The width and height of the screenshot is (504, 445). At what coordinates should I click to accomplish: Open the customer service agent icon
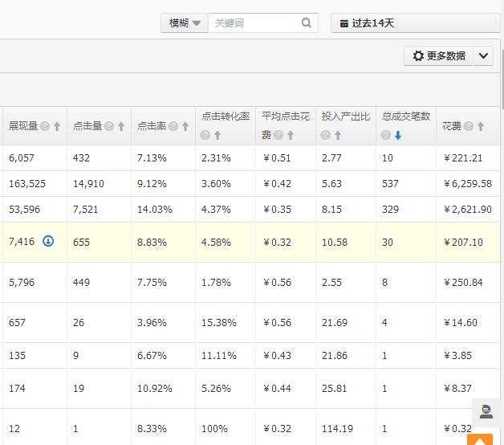coord(486,412)
